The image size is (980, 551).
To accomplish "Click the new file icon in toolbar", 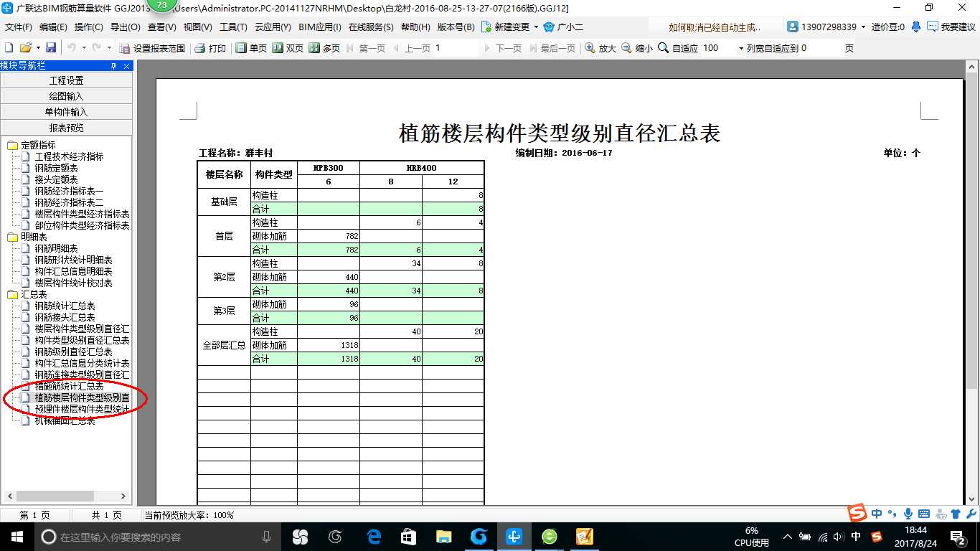I will tap(9, 48).
